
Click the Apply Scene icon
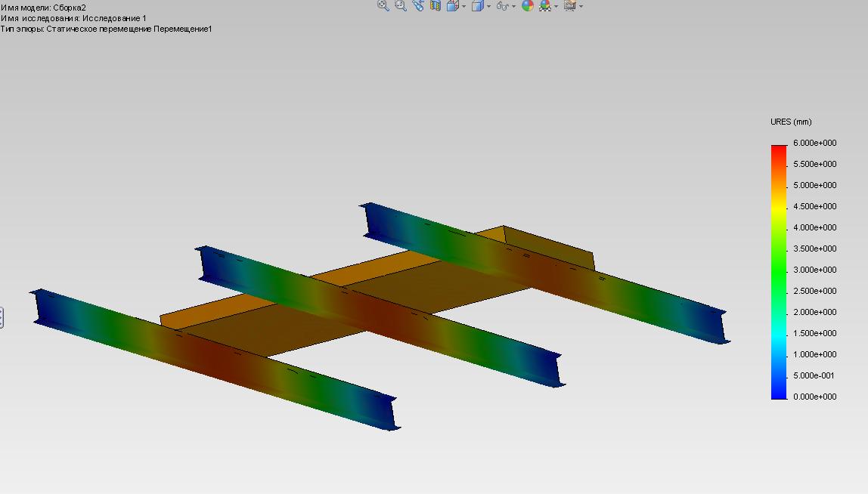click(x=545, y=5)
